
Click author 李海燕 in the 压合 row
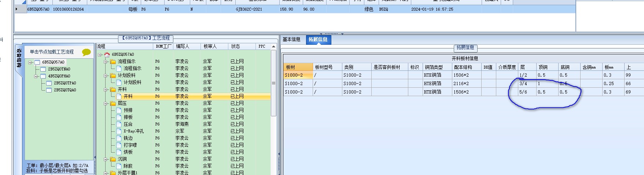pos(182,124)
